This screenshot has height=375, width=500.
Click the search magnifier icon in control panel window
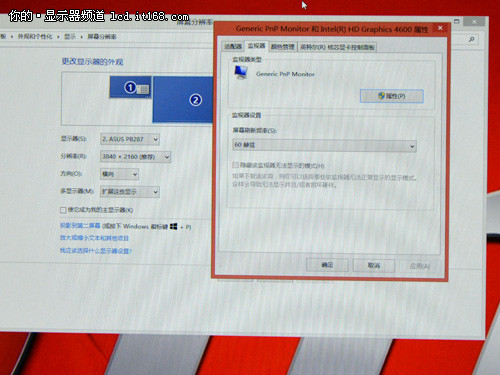coord(471,39)
